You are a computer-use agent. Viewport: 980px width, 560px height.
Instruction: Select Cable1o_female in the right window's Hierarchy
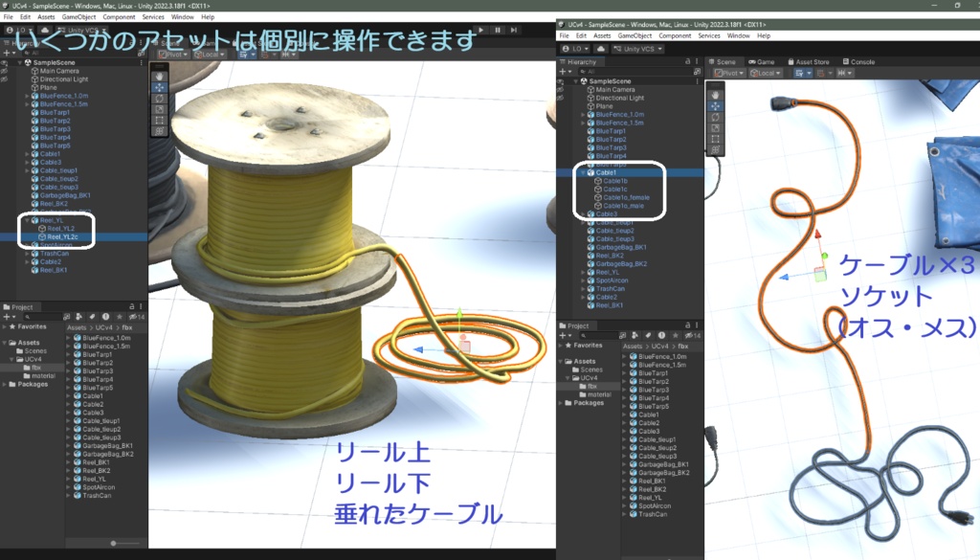pos(626,197)
